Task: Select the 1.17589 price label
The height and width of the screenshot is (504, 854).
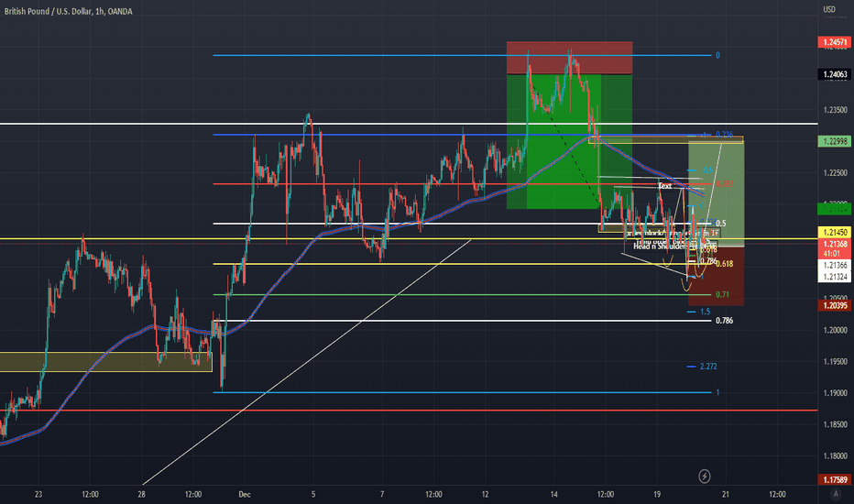Action: tap(835, 480)
